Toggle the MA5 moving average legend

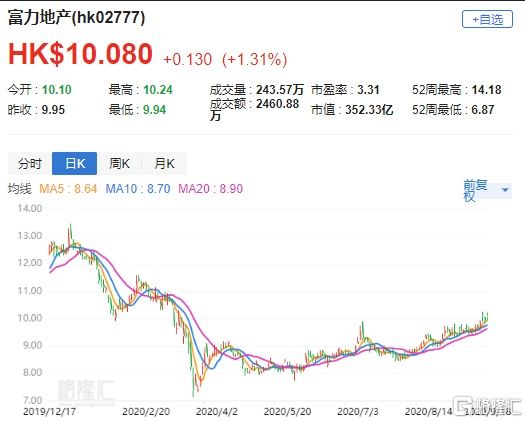(68, 189)
